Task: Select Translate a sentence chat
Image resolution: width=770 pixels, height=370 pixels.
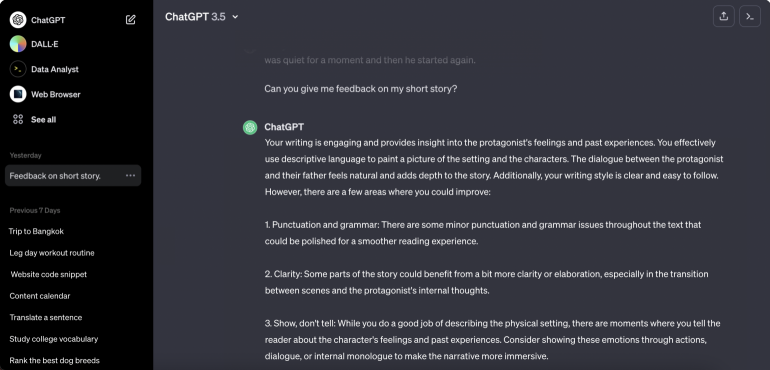Action: (x=46, y=318)
